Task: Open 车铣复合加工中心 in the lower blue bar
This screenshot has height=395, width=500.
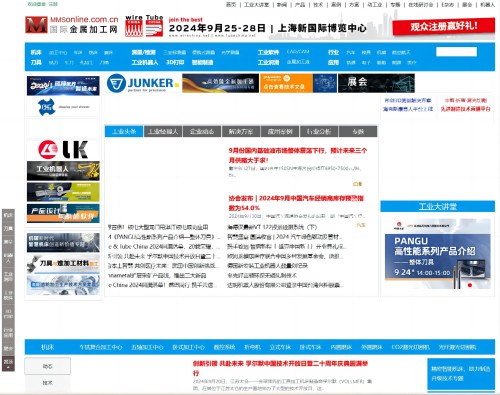Action: click(x=101, y=347)
